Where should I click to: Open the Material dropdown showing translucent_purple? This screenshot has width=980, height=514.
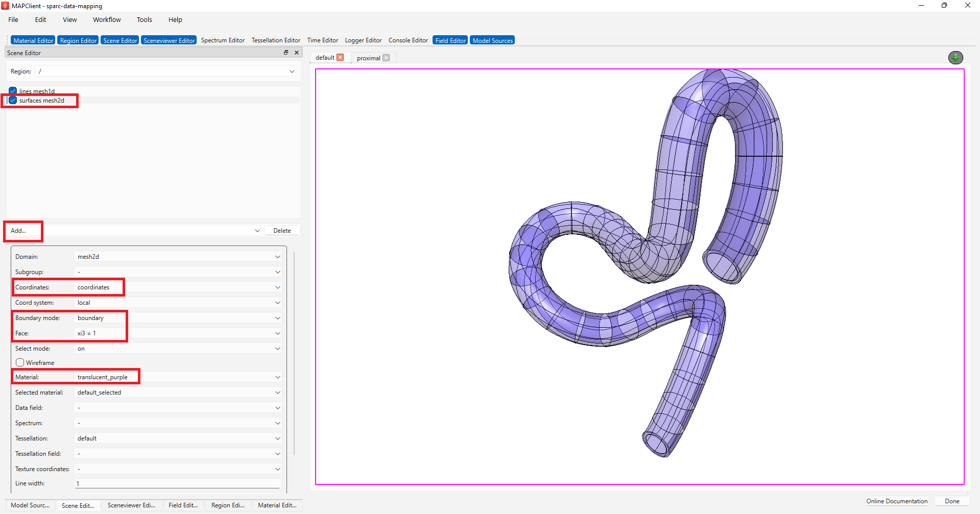[x=178, y=377]
